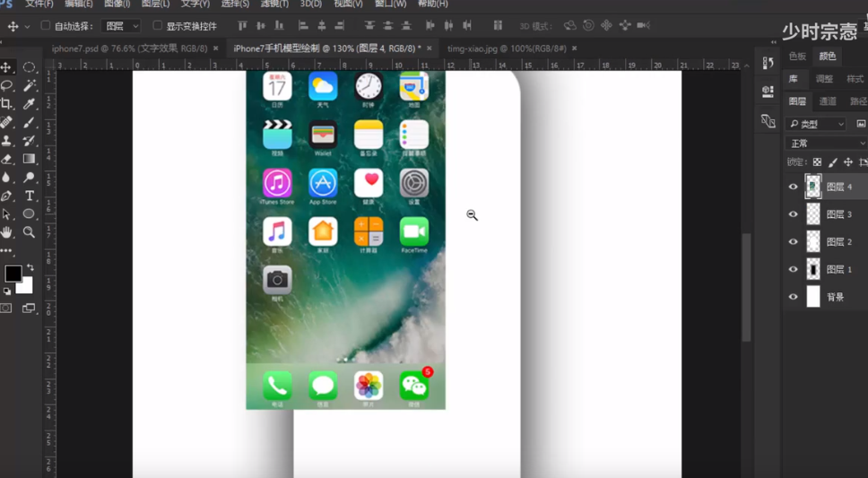Open the extra tools ellipsis menu
This screenshot has width=868, height=478.
pos(6,251)
